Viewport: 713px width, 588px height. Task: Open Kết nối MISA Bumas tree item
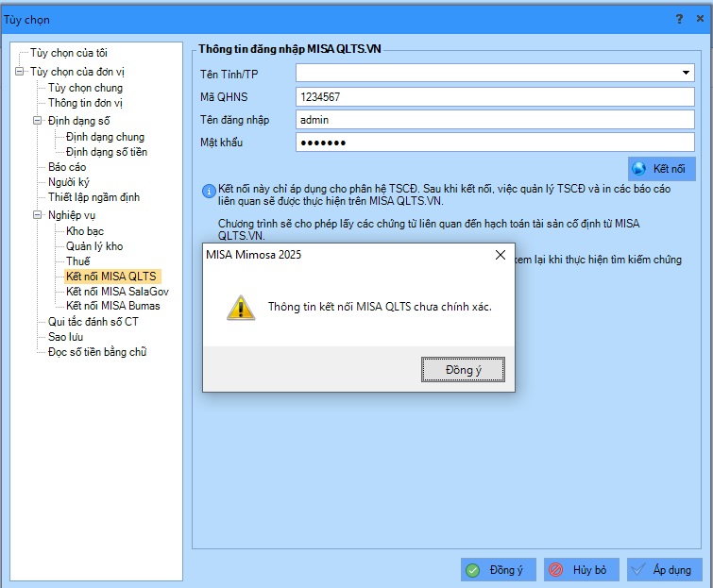(112, 306)
